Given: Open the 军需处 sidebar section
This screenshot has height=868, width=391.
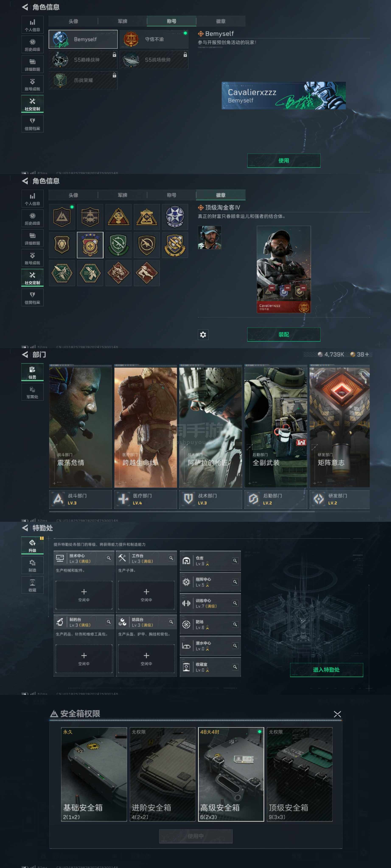Looking at the screenshot, I should point(32,392).
